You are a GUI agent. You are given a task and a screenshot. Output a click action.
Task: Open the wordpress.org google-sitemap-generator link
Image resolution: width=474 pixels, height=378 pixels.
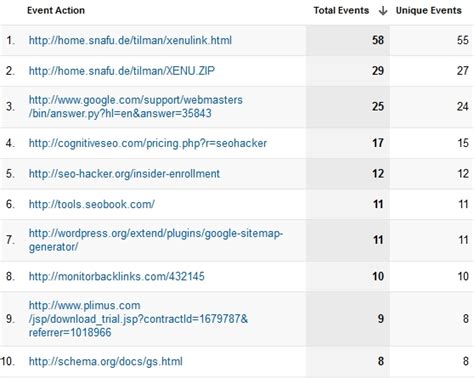tap(156, 240)
